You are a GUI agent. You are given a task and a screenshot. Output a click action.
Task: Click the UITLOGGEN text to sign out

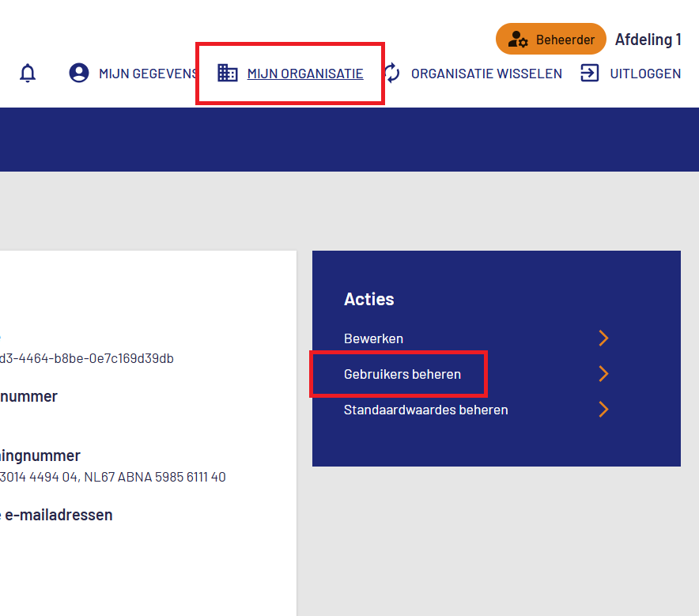(645, 74)
